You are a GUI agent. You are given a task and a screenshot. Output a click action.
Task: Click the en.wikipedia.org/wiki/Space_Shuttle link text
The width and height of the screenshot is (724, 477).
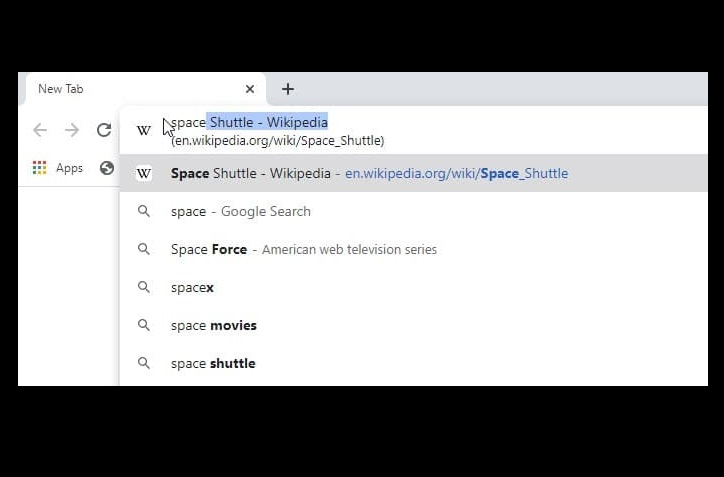(x=457, y=174)
